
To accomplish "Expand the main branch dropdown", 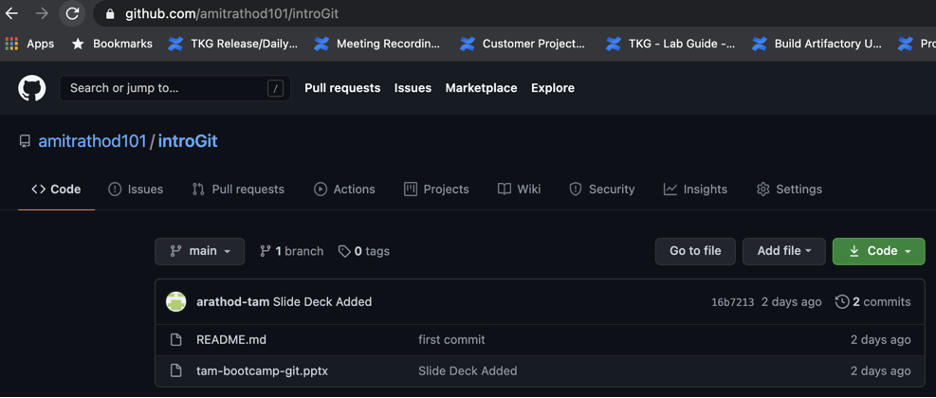I will [x=199, y=251].
